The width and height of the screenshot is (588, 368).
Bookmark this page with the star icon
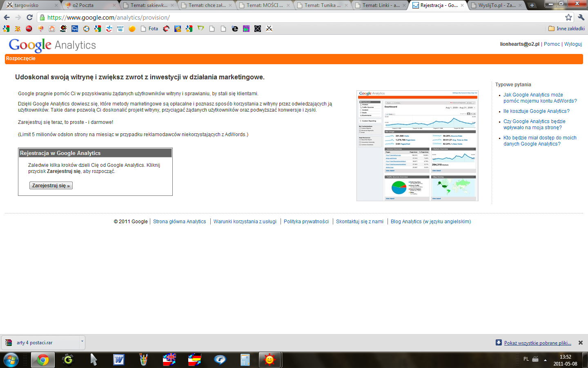(x=568, y=17)
